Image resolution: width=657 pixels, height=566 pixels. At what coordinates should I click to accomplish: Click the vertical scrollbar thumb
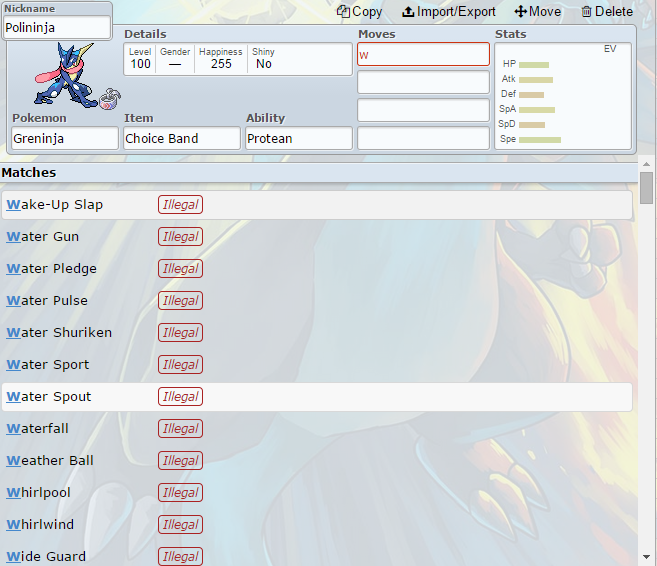coord(647,188)
